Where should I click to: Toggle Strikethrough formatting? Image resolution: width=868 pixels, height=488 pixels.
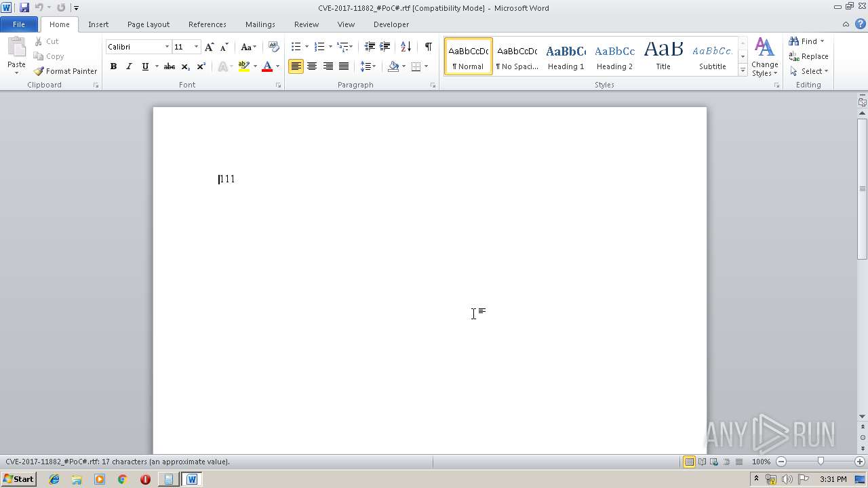pos(170,66)
